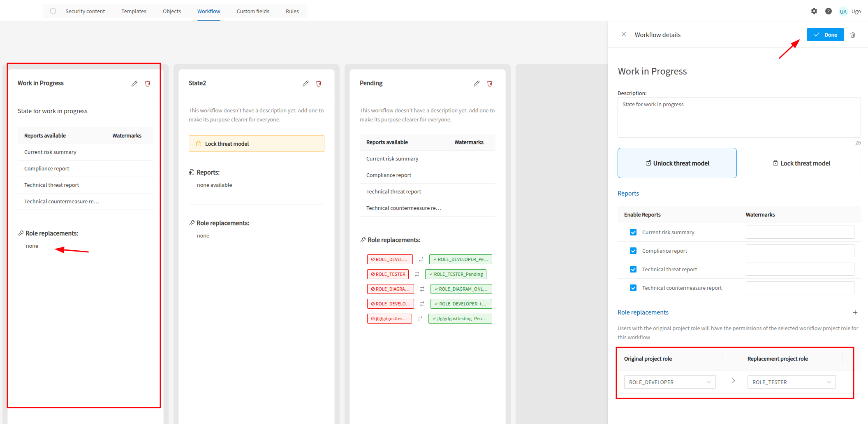Click the red jfgfgdgusttes… role tag
Screen dimensions: 868x424
point(389,319)
